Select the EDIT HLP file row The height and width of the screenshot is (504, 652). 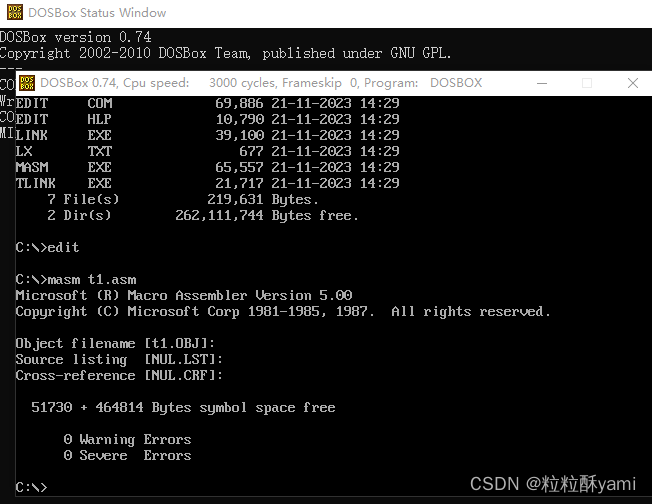[207, 119]
